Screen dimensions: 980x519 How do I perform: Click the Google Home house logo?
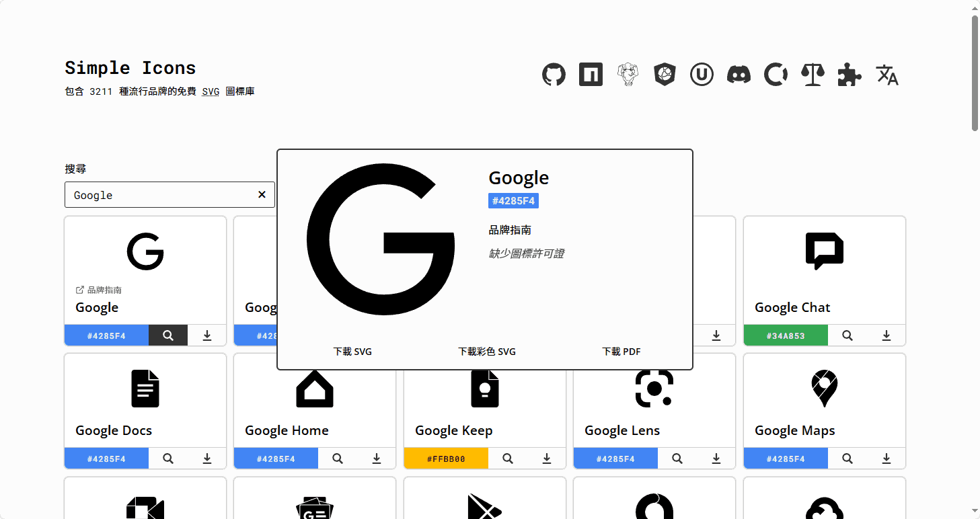(x=315, y=390)
